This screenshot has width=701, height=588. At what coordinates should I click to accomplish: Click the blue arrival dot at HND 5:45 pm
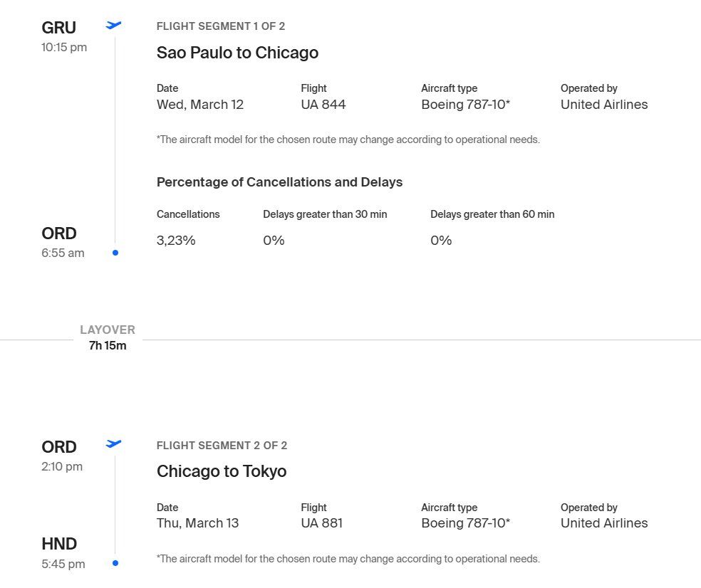[x=115, y=563]
